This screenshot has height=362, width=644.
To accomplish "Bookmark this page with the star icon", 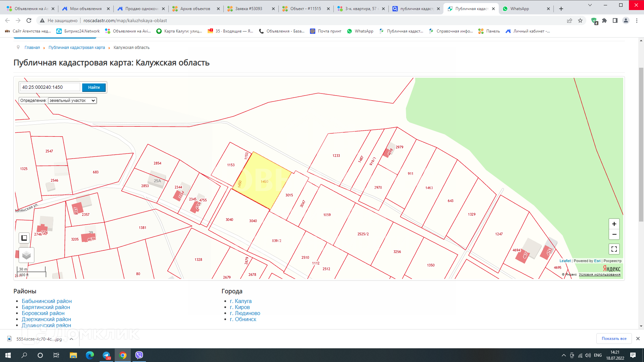I will (580, 20).
